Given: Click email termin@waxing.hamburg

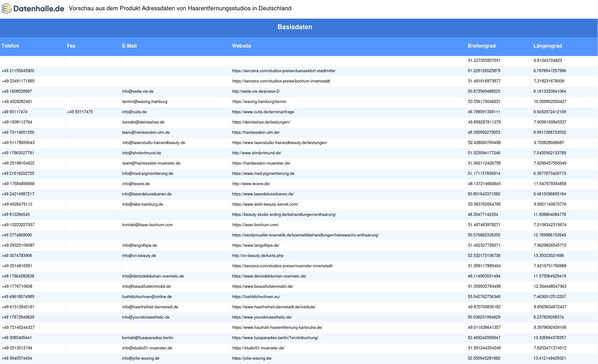Looking at the screenshot, I should (145, 102).
